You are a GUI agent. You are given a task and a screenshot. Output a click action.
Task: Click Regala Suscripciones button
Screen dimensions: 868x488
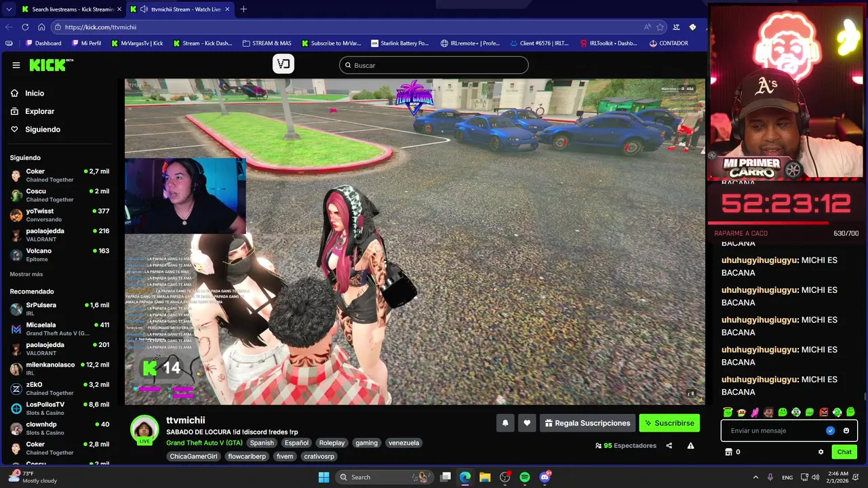click(587, 423)
